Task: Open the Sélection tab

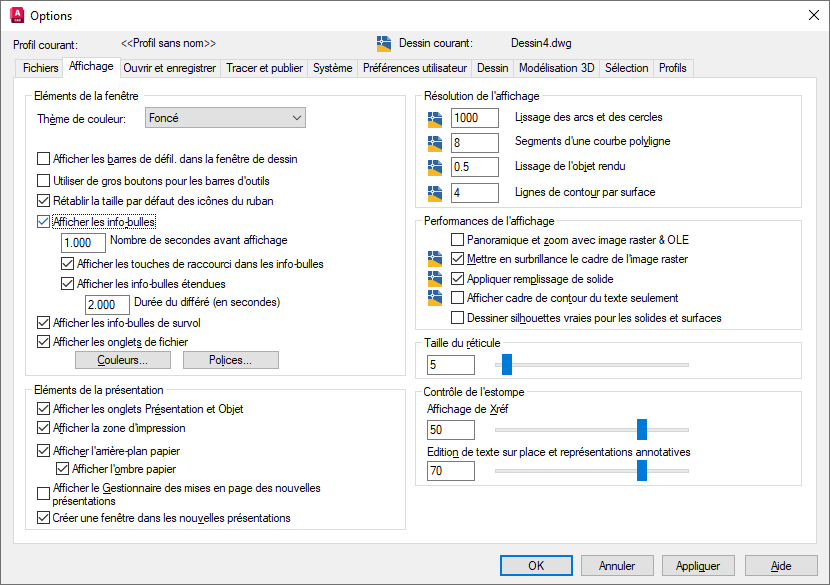Action: (x=627, y=68)
